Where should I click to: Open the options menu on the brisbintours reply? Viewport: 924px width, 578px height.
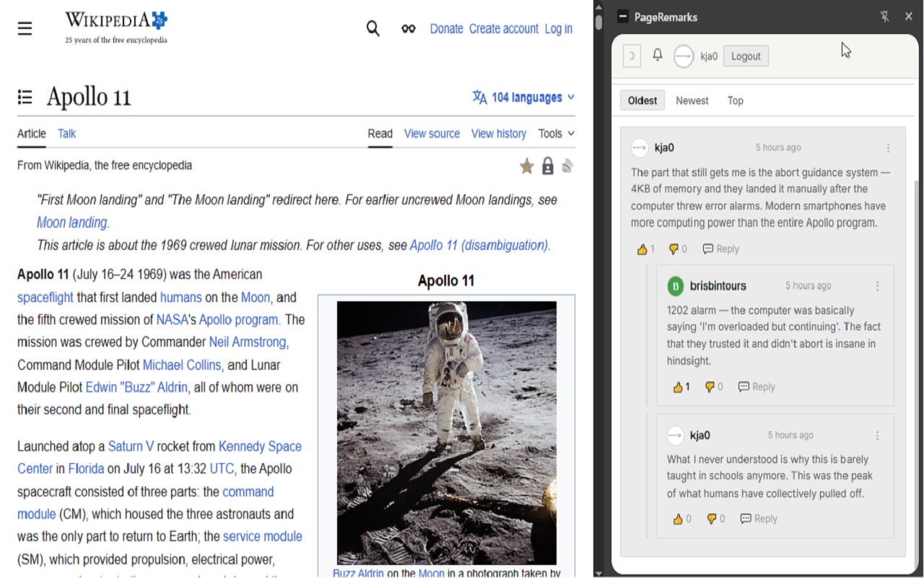[877, 286]
